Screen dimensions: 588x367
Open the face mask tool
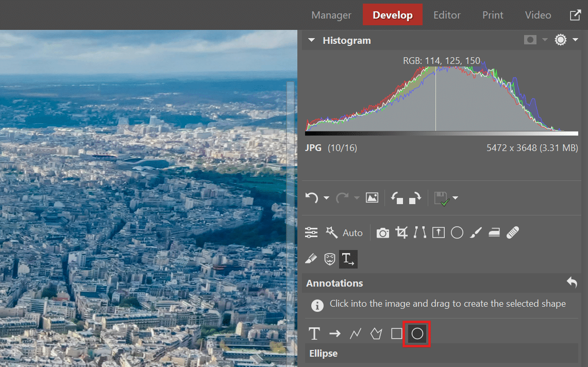(330, 259)
